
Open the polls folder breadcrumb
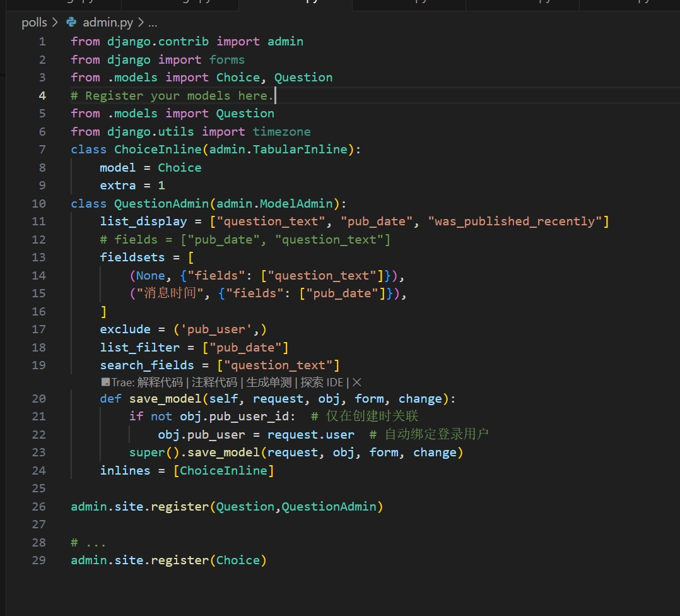pyautogui.click(x=34, y=22)
